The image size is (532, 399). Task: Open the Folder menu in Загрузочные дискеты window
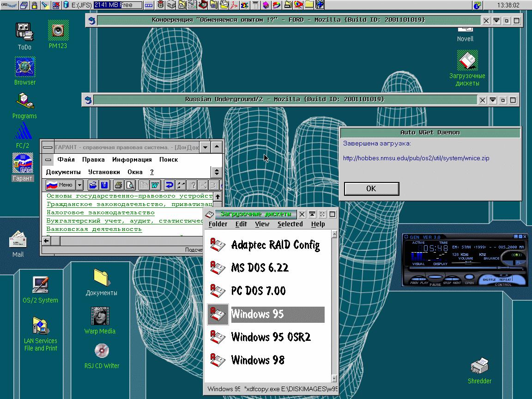(x=218, y=224)
